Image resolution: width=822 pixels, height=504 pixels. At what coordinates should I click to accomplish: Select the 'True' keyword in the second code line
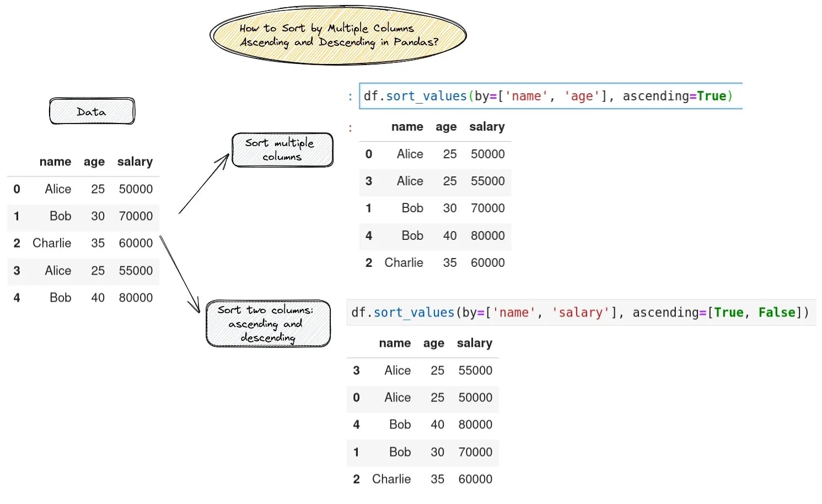click(x=729, y=312)
